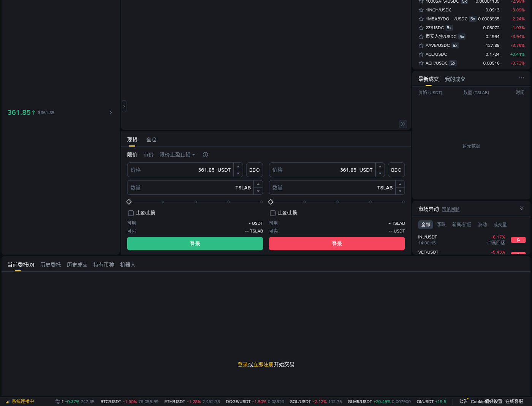Image resolution: width=532 pixels, height=406 pixels.
Task: Add 2Z/USDC to favorites via star
Action: (421, 28)
